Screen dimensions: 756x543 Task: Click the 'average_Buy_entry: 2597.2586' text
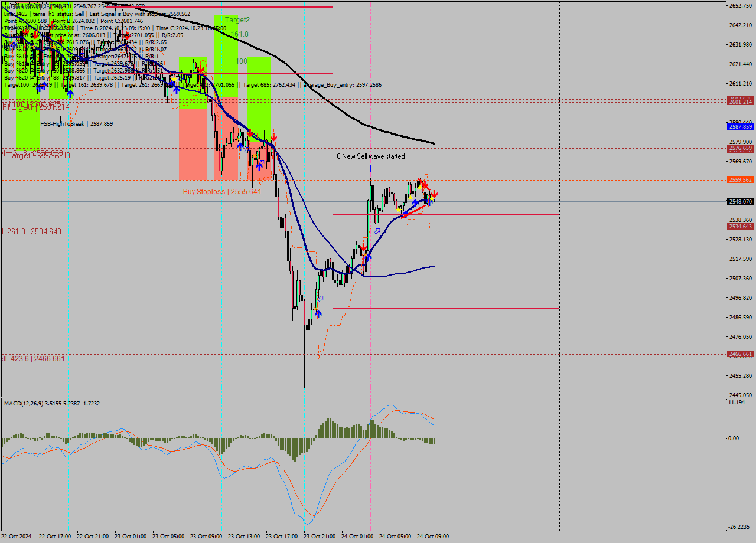[342, 85]
